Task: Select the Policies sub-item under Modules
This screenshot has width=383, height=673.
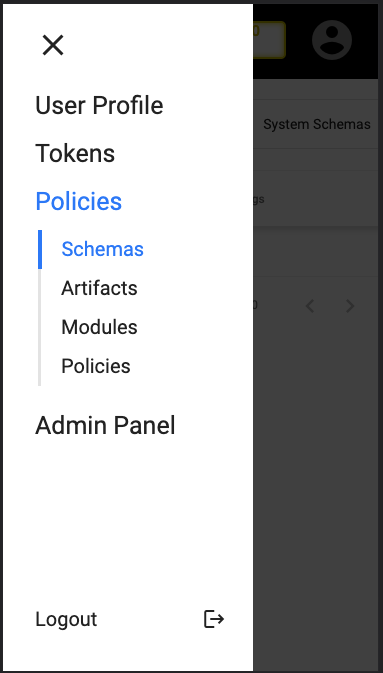Action: [96, 366]
